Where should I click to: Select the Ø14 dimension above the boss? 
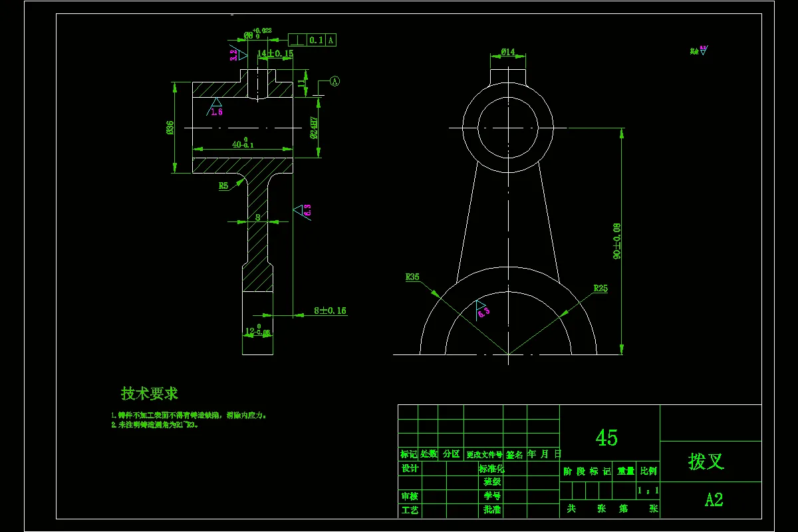tap(508, 50)
